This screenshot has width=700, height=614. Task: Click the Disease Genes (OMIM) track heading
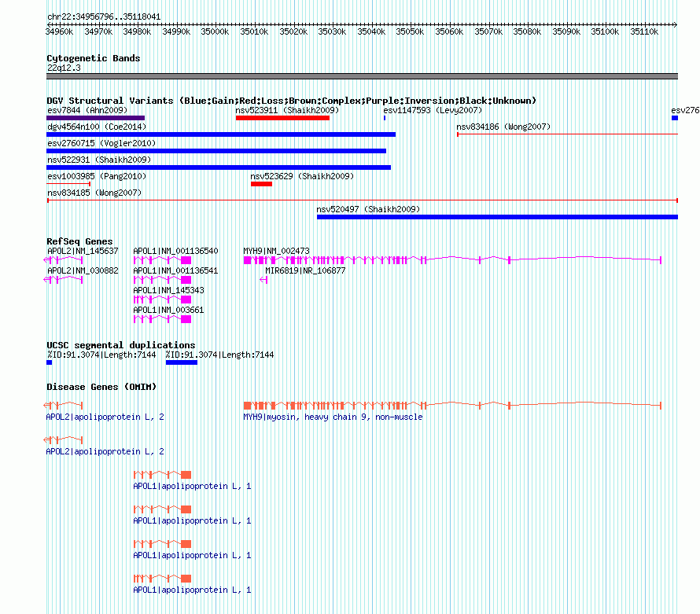coord(101,387)
